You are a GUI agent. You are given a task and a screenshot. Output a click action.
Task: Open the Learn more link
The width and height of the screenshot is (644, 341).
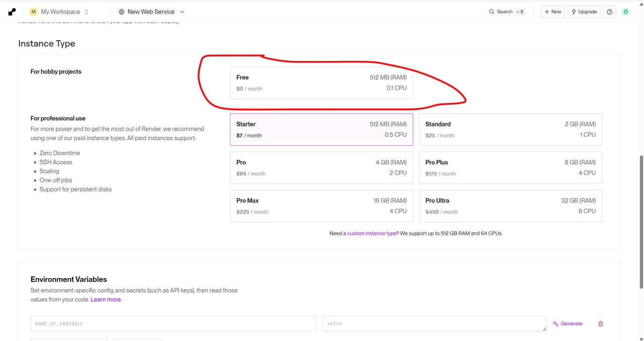click(106, 299)
